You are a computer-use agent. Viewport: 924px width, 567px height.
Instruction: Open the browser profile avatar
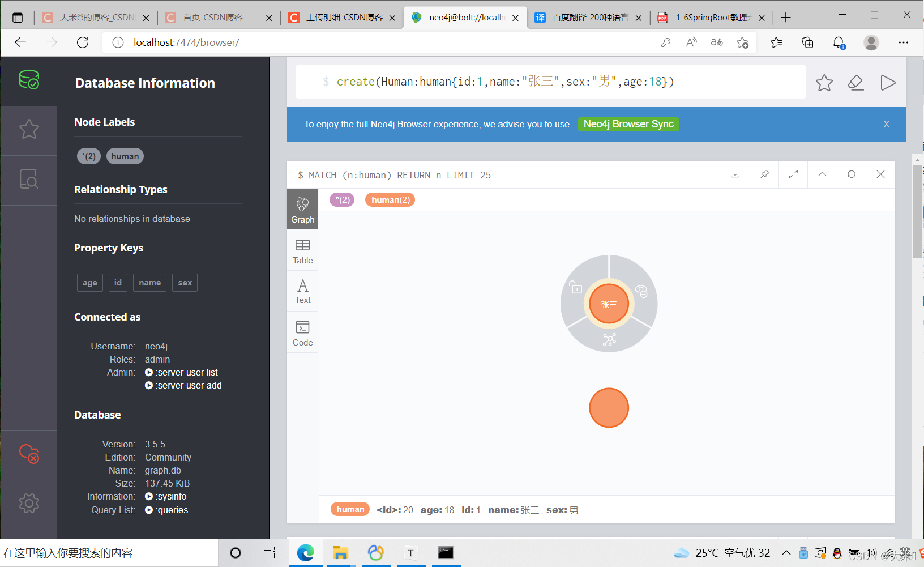click(871, 42)
